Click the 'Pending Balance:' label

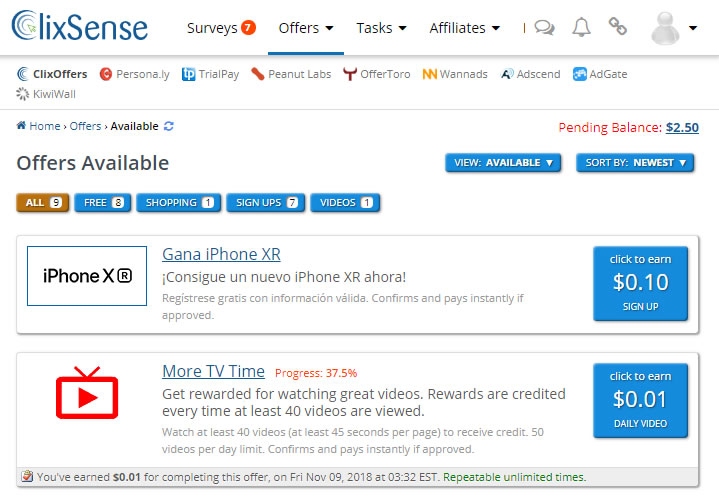point(610,128)
